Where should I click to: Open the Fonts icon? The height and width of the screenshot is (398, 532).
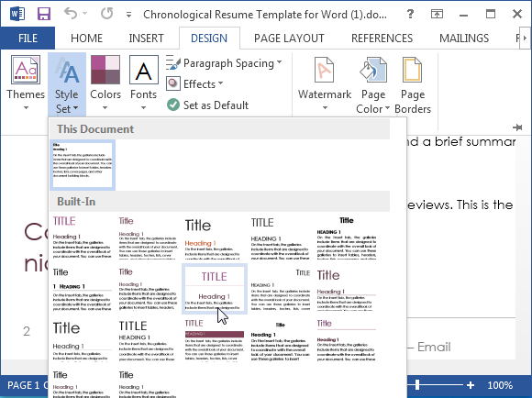pyautogui.click(x=143, y=70)
